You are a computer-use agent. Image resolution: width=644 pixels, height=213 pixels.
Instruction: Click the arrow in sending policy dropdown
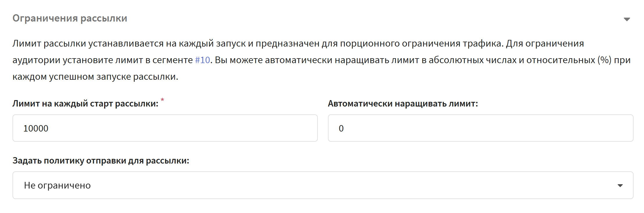(x=620, y=186)
